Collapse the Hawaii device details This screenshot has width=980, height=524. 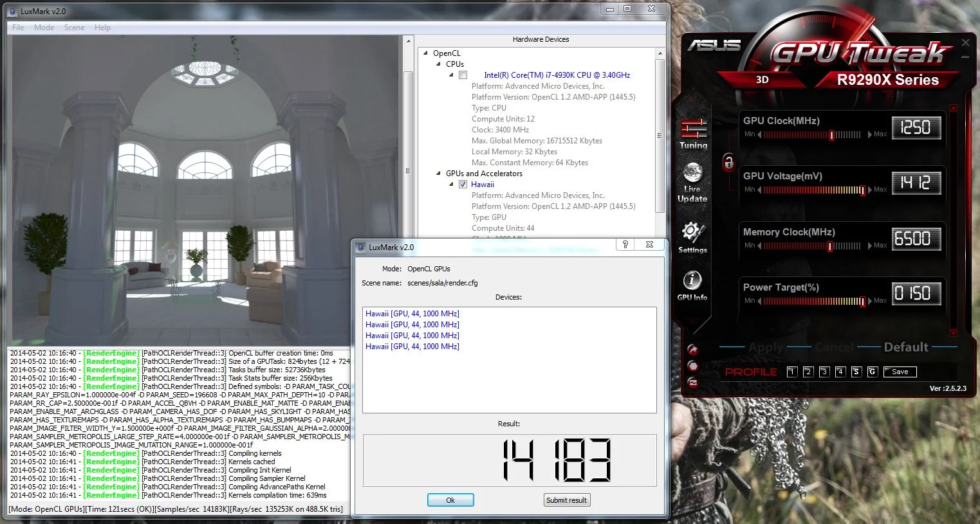(451, 185)
